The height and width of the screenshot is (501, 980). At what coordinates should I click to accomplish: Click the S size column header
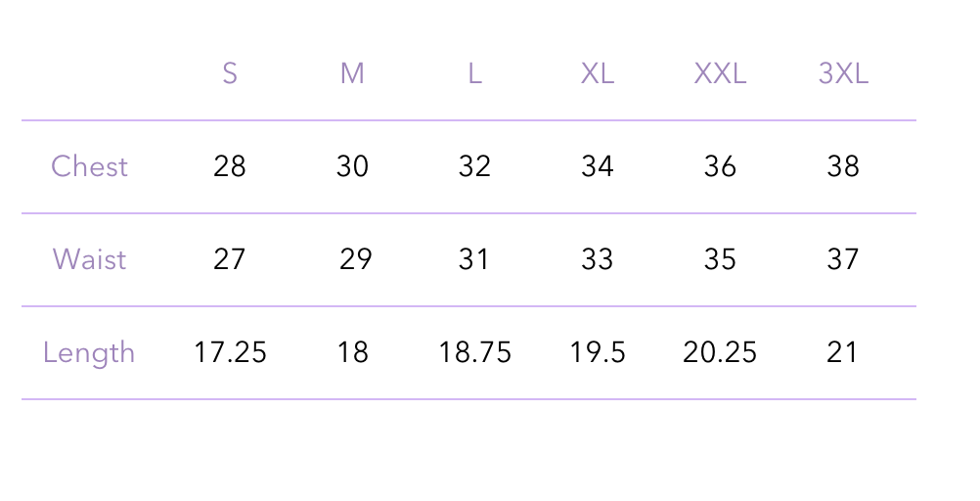point(230,74)
